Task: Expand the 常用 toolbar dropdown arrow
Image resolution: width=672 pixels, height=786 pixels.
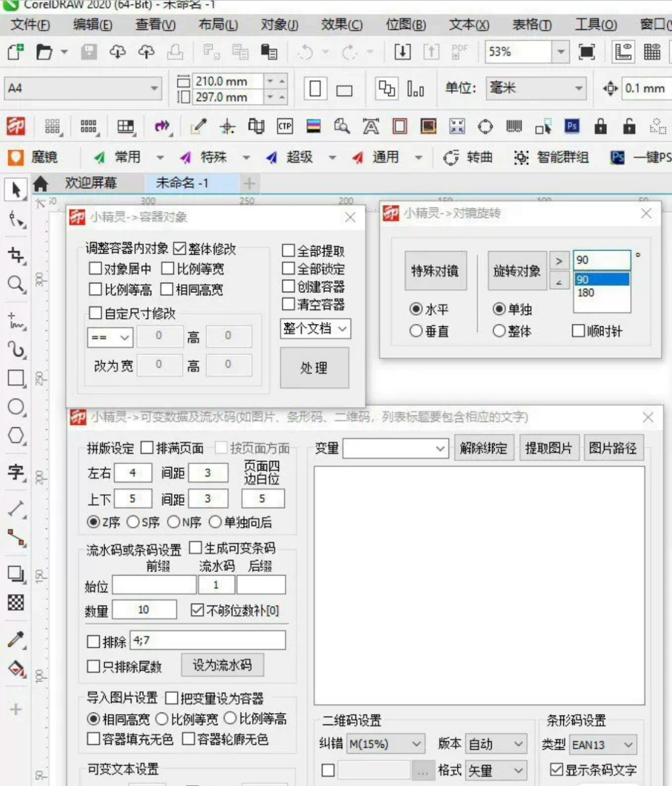Action: coord(160,158)
